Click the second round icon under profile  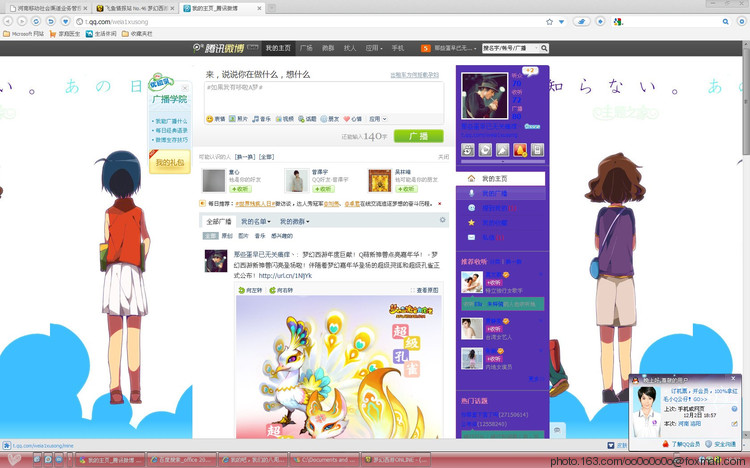coord(485,150)
